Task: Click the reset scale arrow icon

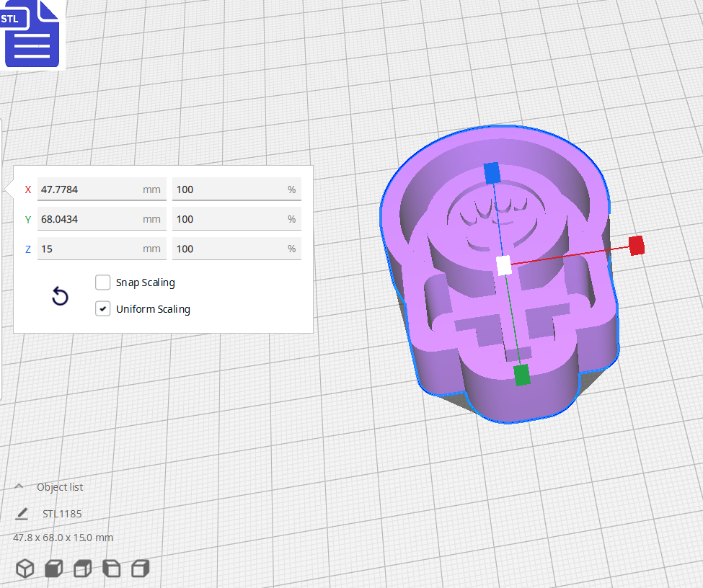Action: (x=60, y=296)
